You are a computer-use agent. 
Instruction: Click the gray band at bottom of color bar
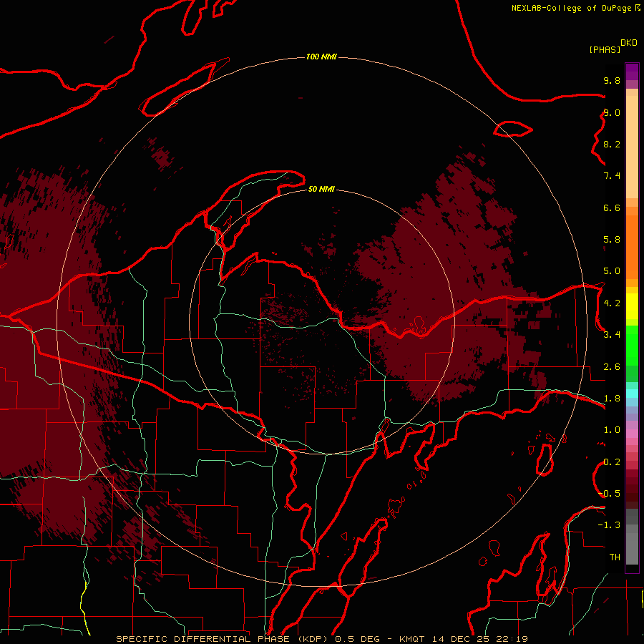632,545
